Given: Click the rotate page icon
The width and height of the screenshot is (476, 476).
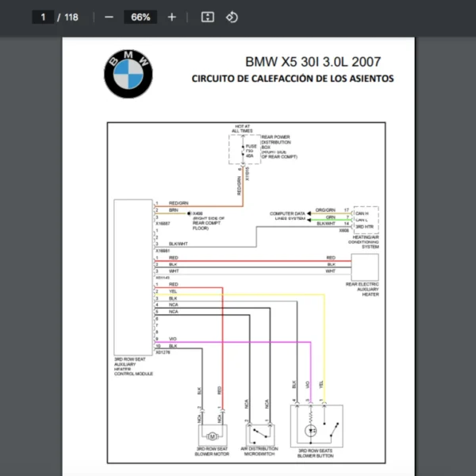Looking at the screenshot, I should (x=232, y=17).
